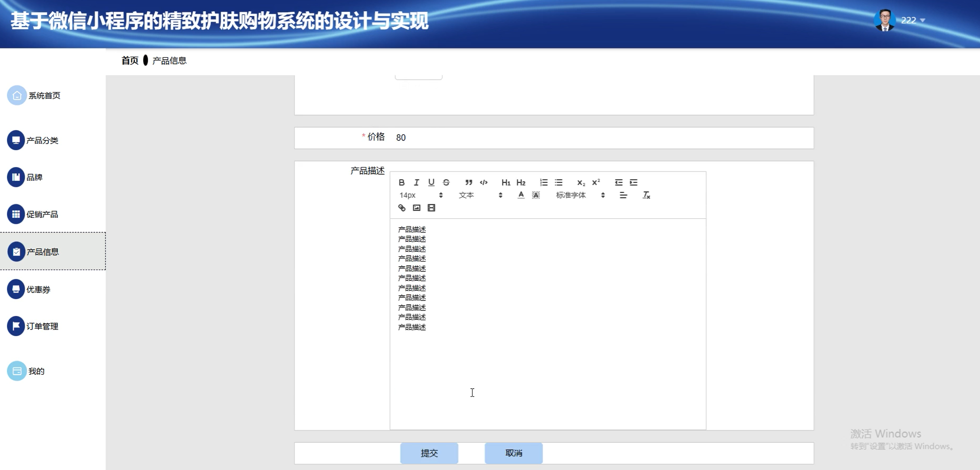Insert a code block in the editor
Viewport: 980px width, 470px height.
click(484, 182)
